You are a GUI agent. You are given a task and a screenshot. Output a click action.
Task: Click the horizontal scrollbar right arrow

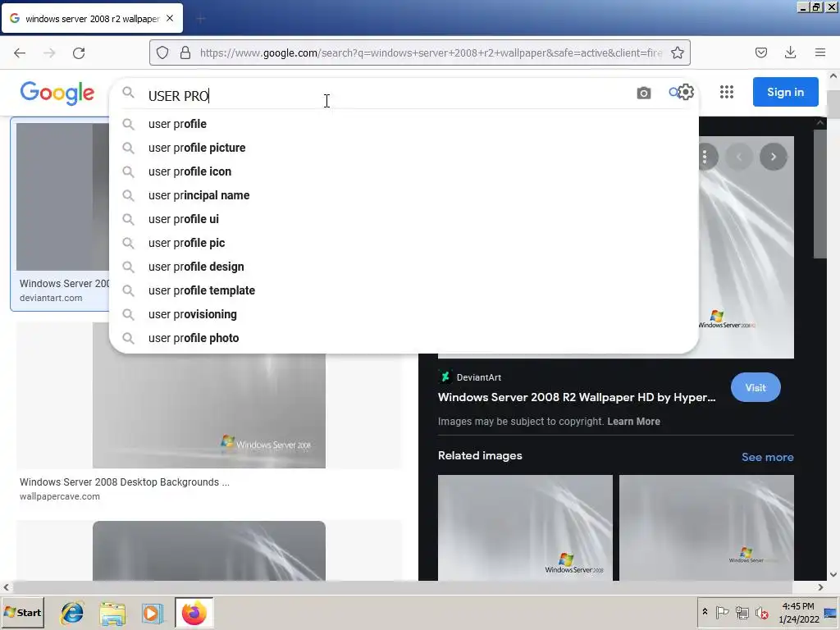[x=820, y=587]
